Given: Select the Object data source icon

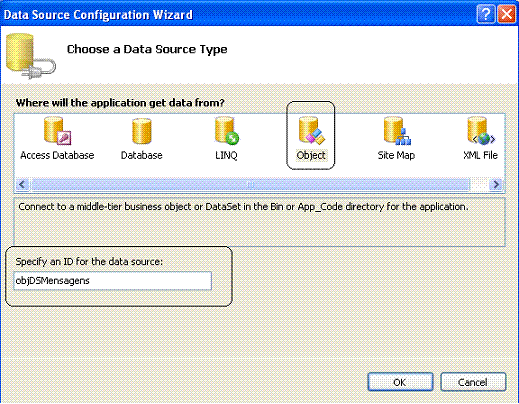Looking at the screenshot, I should point(311,131).
